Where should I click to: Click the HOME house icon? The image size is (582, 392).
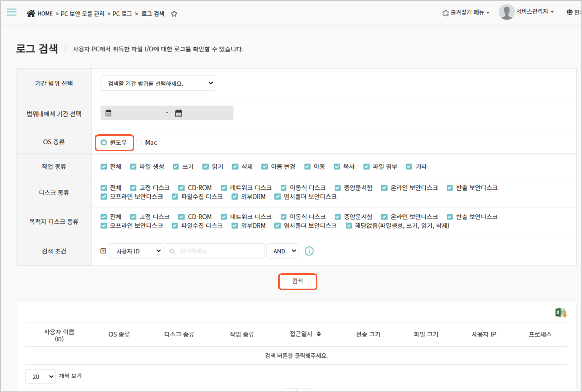click(31, 14)
